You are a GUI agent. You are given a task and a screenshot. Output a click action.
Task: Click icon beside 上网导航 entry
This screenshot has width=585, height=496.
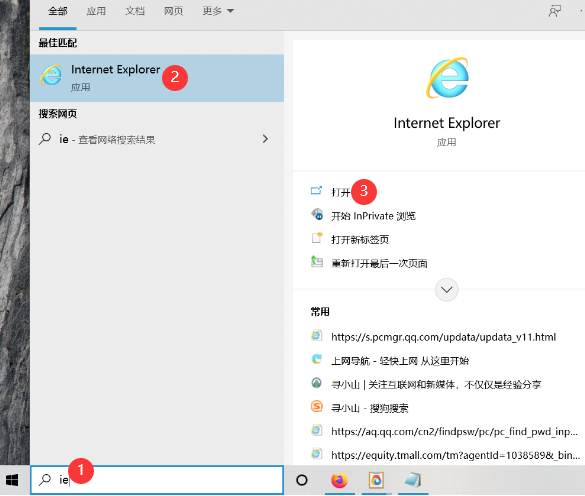pos(316,359)
